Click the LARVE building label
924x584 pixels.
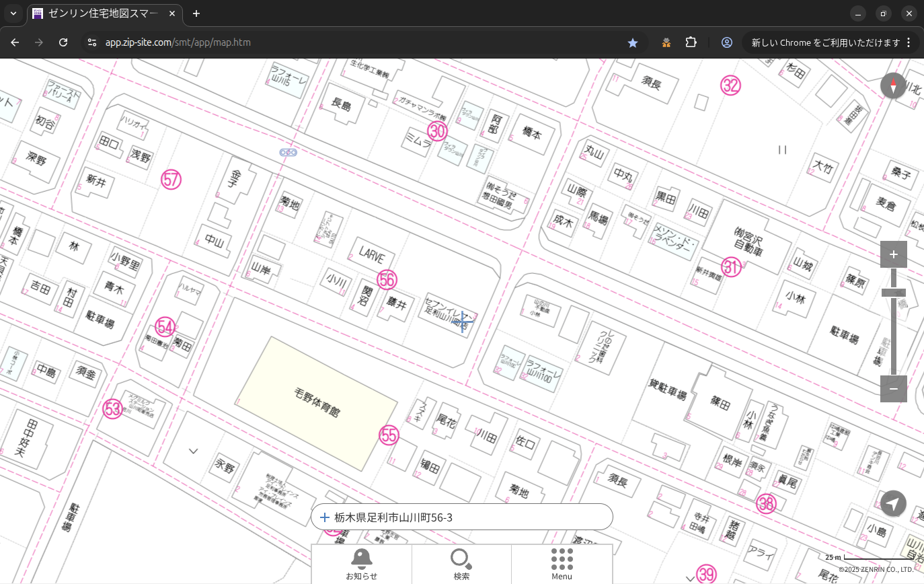371,254
